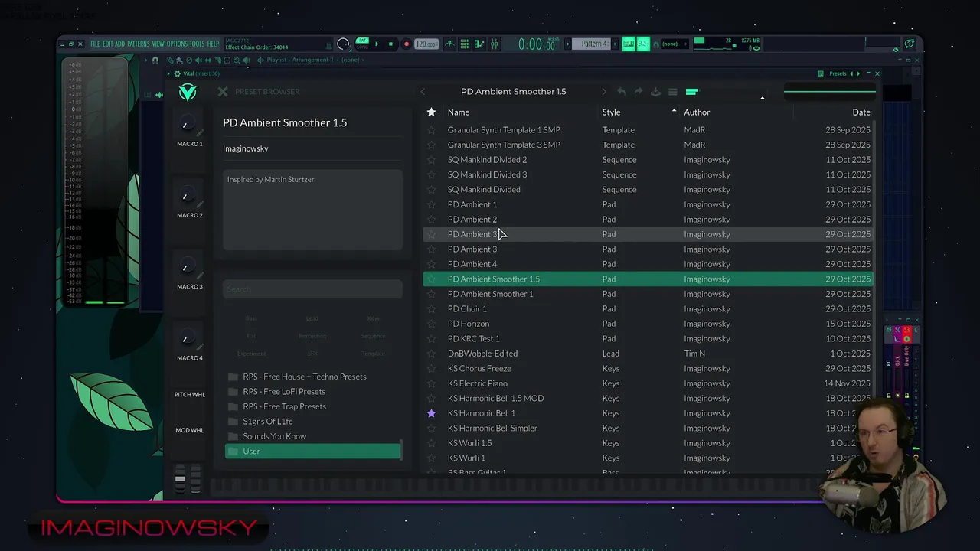980x551 pixels.
Task: Open the FL Studio EDIT menu
Action: 107,44
